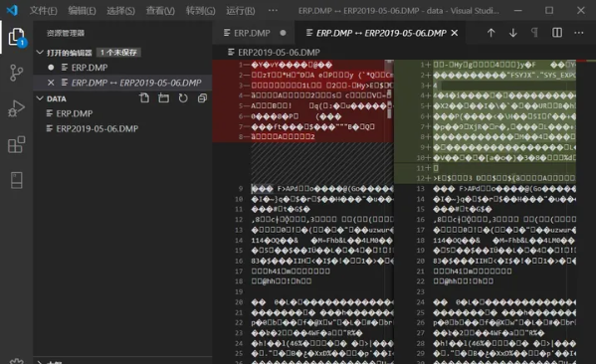This screenshot has height=364, width=596.
Task: Refresh the DATA explorer tree
Action: (183, 98)
